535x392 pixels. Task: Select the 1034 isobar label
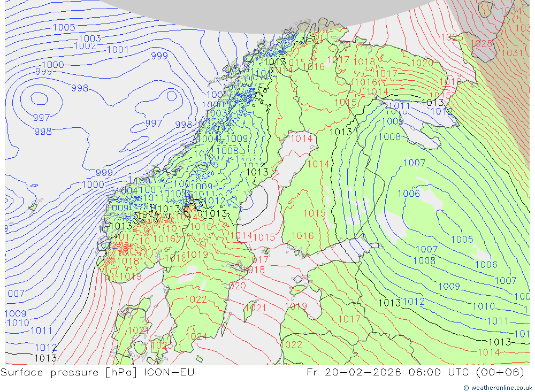click(x=511, y=11)
